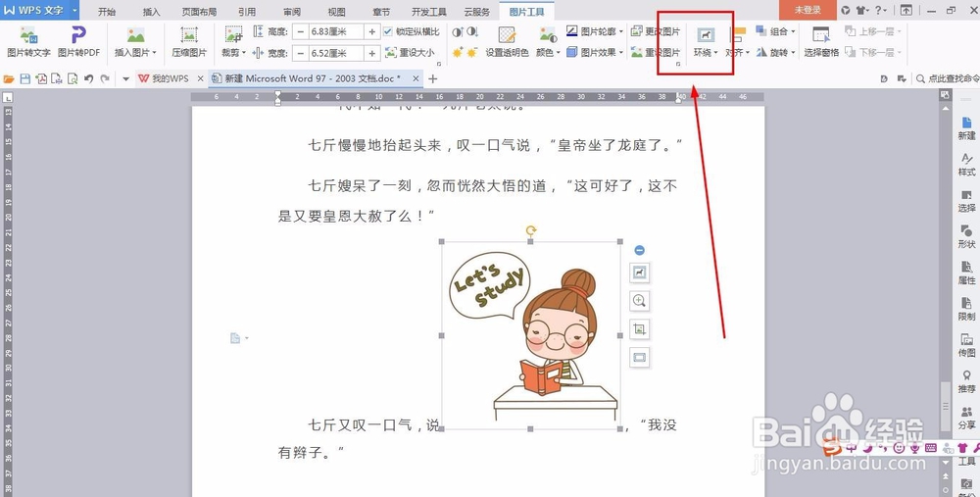Viewport: 980px width, 497px height.
Task: Click the plus stepper for 高度 height
Action: click(x=371, y=31)
